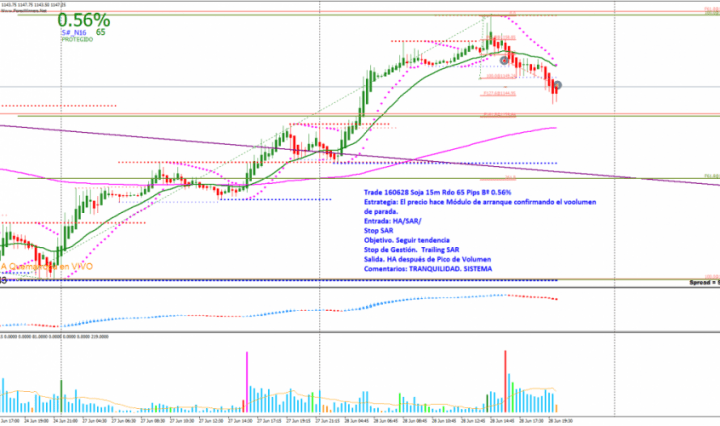Click the S#_N16 symbol label
The width and height of the screenshot is (720, 426).
coord(74,33)
